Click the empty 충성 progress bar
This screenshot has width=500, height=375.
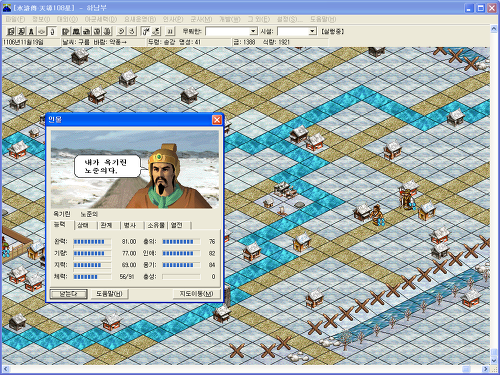pos(182,277)
